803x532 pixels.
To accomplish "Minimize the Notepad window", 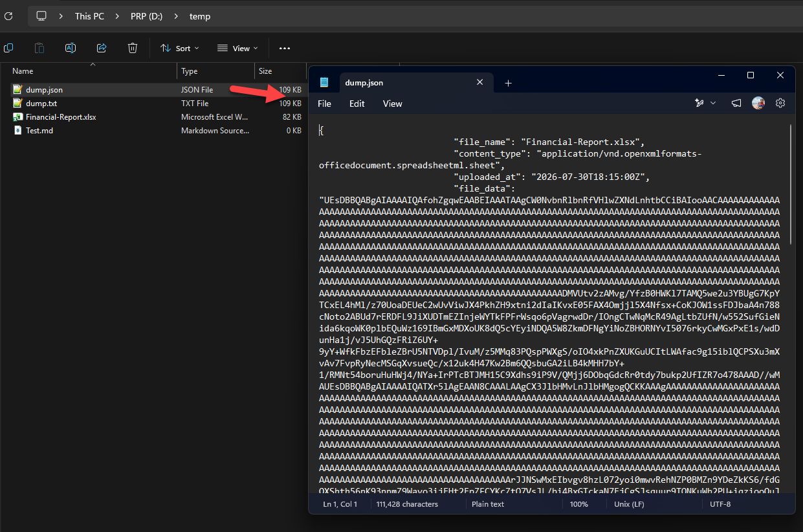I will coord(721,76).
